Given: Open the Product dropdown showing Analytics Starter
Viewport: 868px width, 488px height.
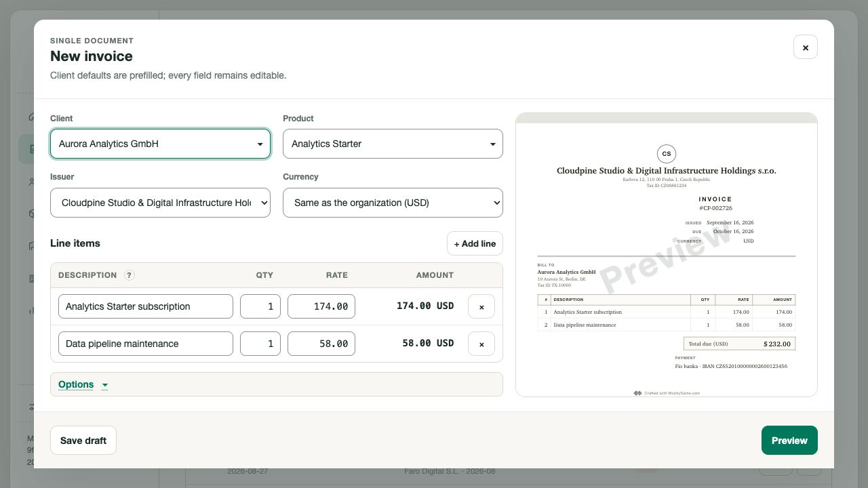Looking at the screenshot, I should coord(393,144).
